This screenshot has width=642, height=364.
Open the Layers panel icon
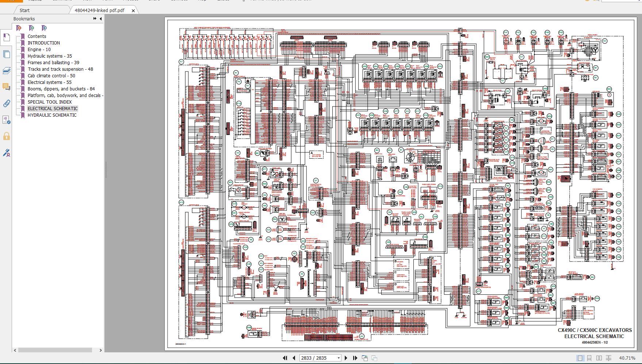pyautogui.click(x=6, y=71)
